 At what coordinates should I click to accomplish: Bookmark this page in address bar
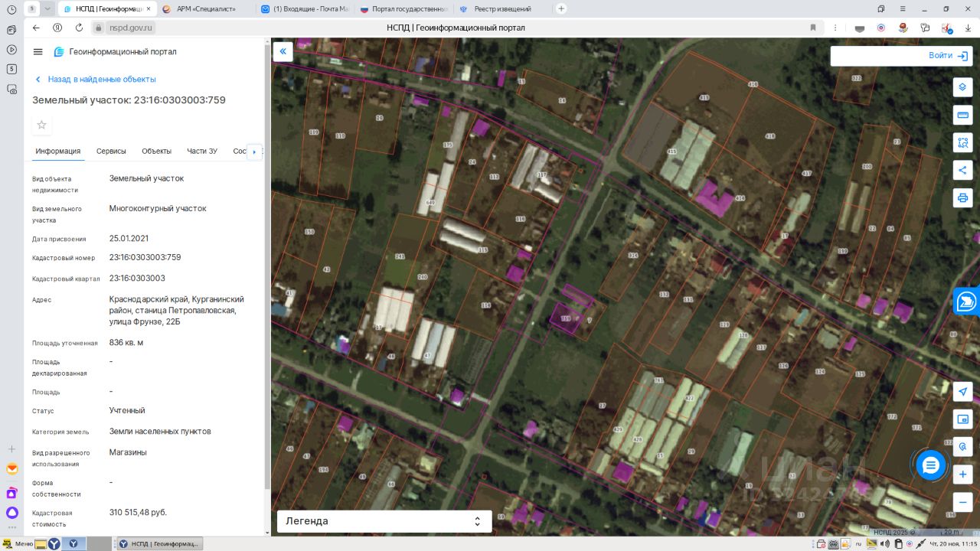813,28
